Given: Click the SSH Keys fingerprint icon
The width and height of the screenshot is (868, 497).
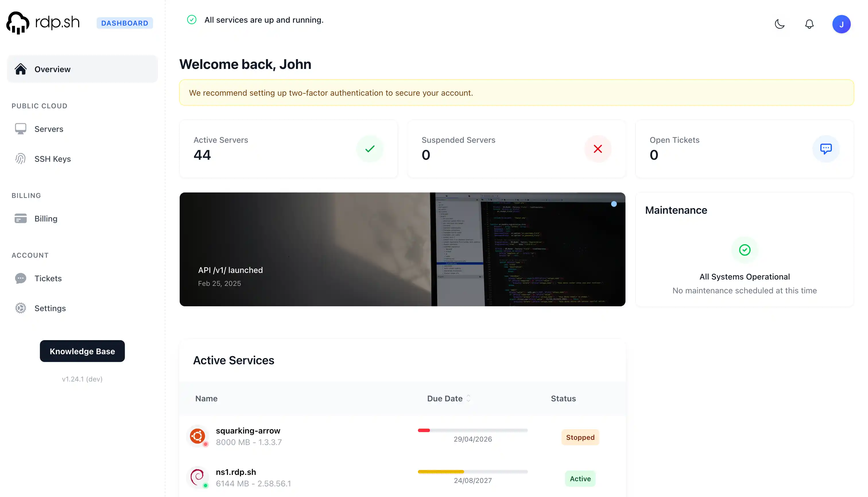Looking at the screenshot, I should click(20, 159).
